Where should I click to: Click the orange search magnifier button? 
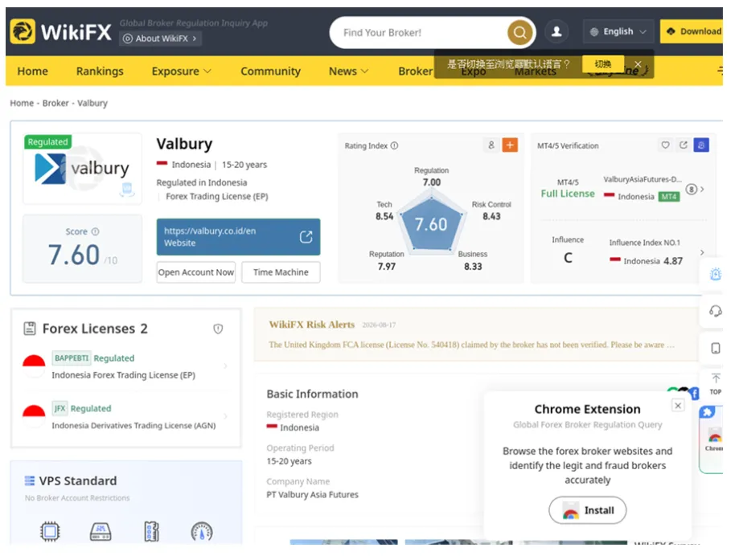click(x=519, y=32)
